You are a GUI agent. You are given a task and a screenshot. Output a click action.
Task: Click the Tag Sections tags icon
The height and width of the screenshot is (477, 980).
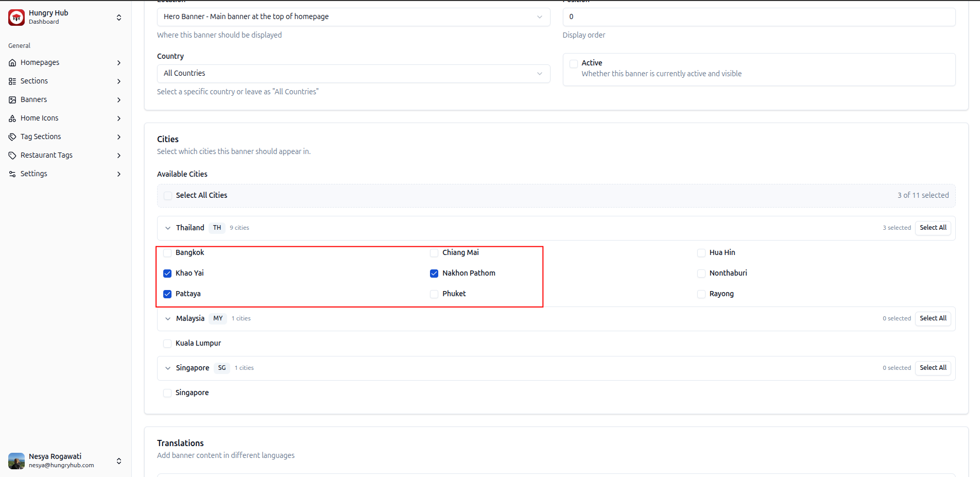[12, 137]
